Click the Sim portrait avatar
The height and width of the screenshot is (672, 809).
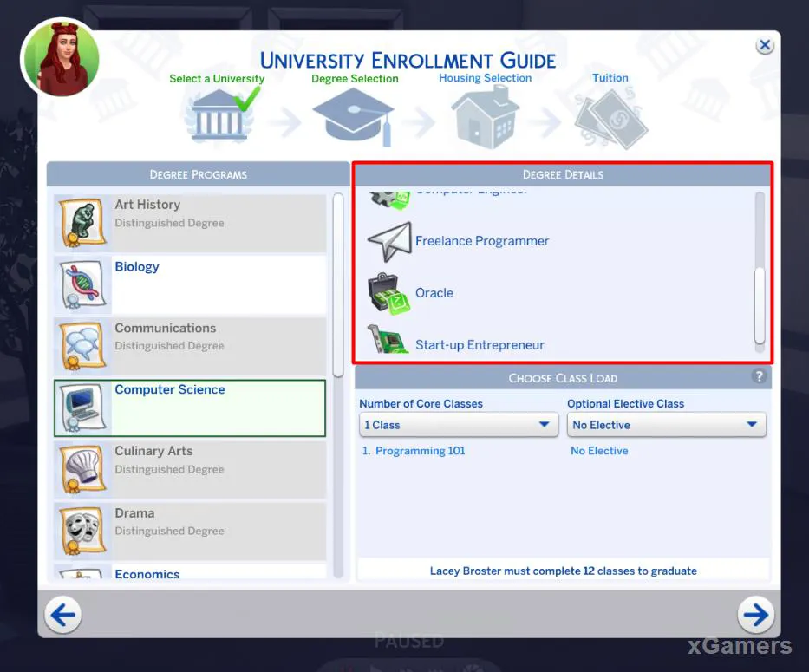pyautogui.click(x=61, y=58)
